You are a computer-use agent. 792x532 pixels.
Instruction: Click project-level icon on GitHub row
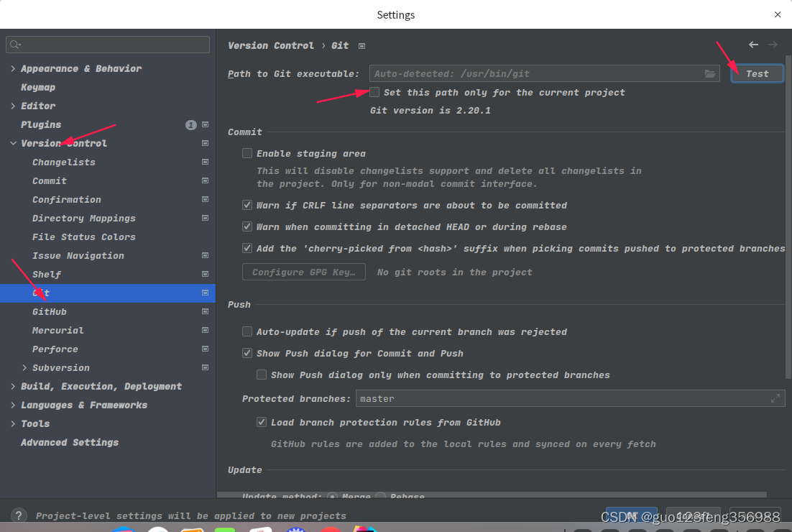click(205, 311)
